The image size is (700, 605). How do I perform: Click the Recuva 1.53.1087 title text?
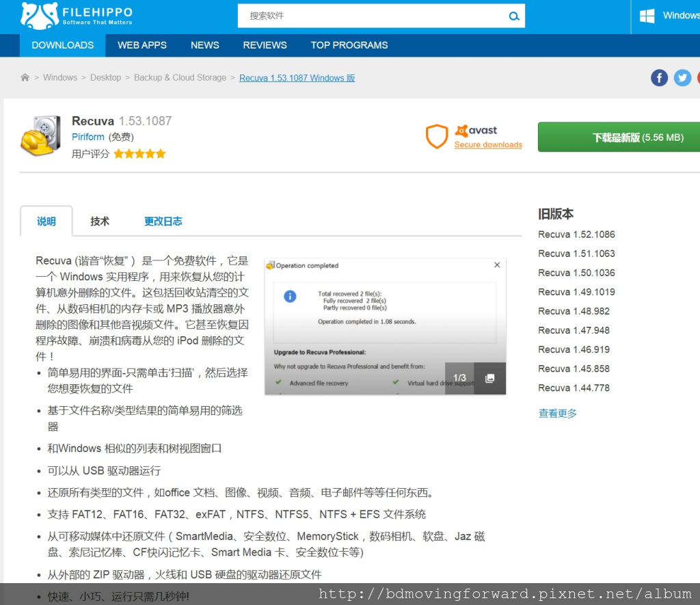click(122, 121)
